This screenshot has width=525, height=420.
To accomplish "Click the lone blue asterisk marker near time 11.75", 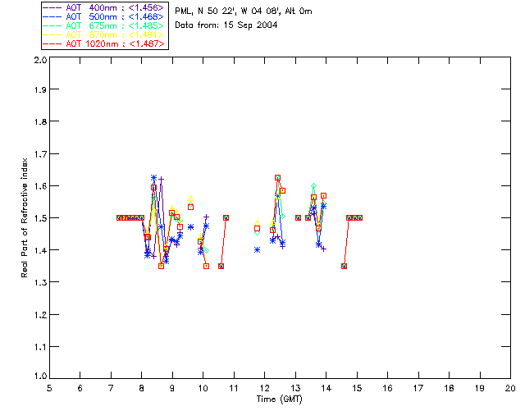I will tap(257, 250).
